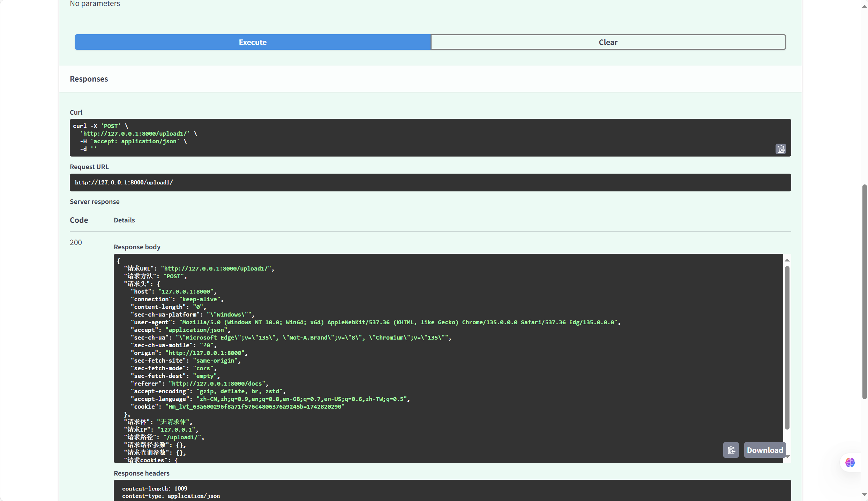Image resolution: width=868 pixels, height=501 pixels.
Task: Click the "connection": "keep-alive" line
Action: pyautogui.click(x=177, y=299)
